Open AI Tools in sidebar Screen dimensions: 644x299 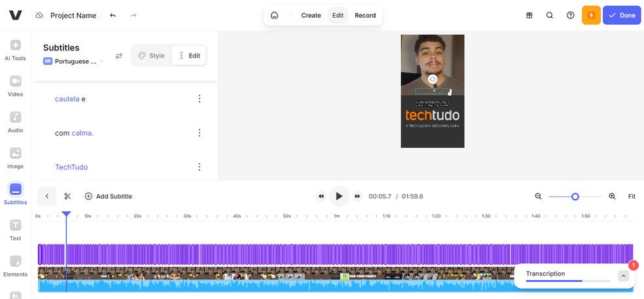[15, 50]
